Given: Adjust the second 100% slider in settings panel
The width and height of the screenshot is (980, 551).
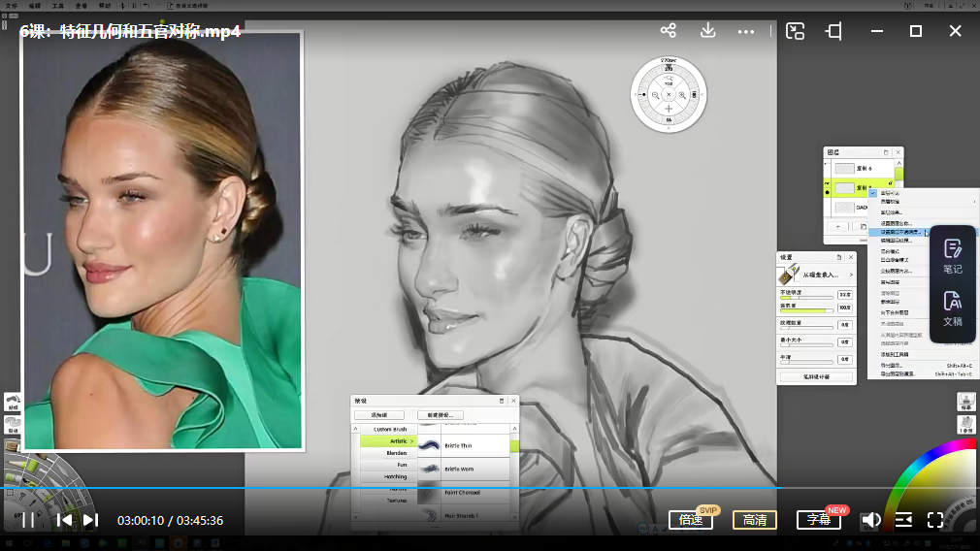Looking at the screenshot, I should 806,310.
